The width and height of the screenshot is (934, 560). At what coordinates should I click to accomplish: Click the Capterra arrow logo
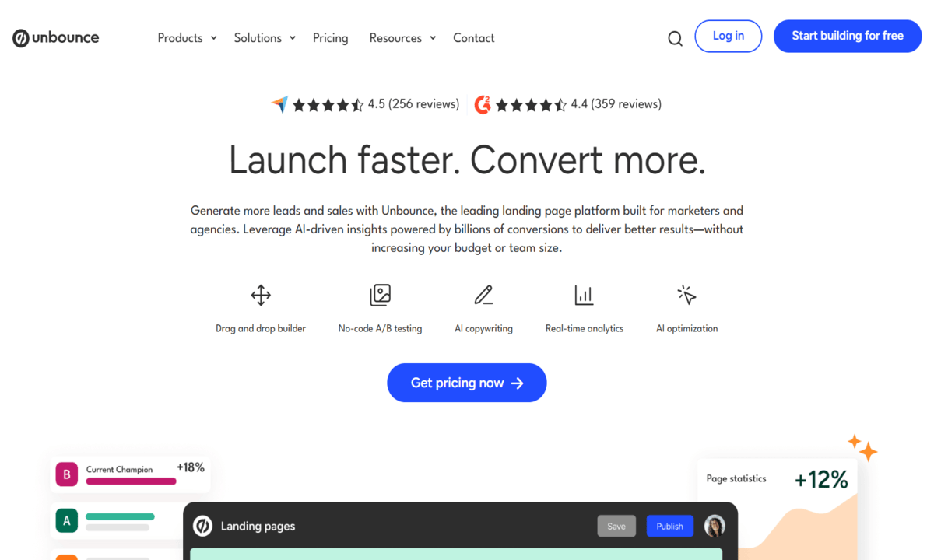tap(280, 104)
